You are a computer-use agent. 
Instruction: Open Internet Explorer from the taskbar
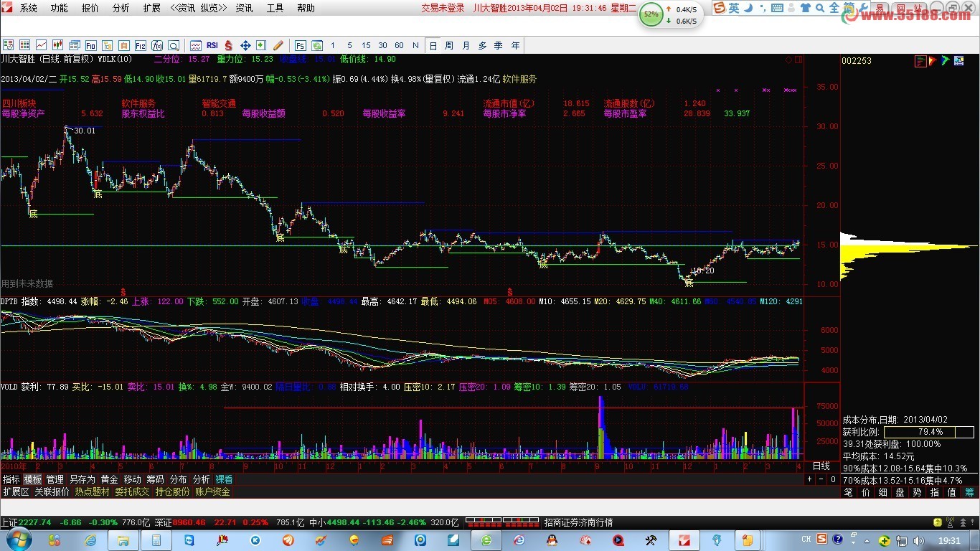click(x=90, y=540)
